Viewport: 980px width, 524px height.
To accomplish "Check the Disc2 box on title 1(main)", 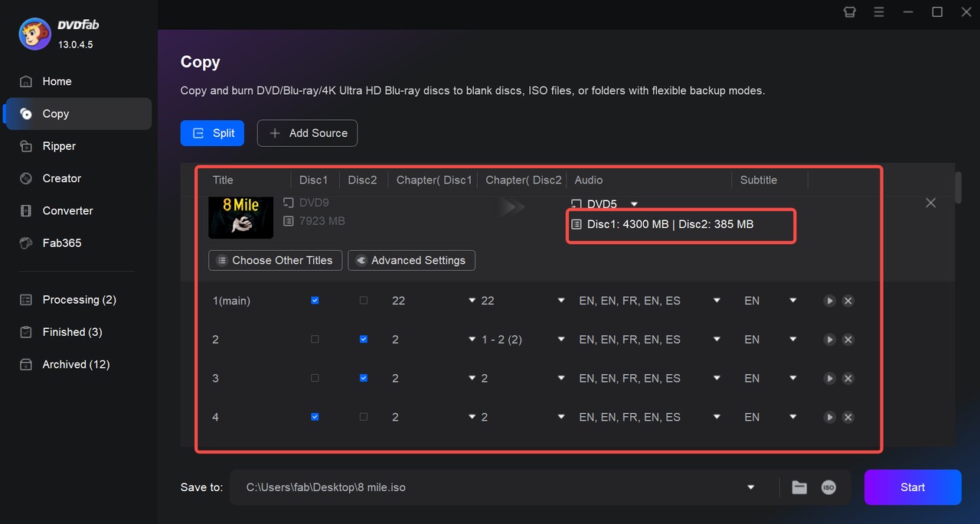I will (x=363, y=301).
